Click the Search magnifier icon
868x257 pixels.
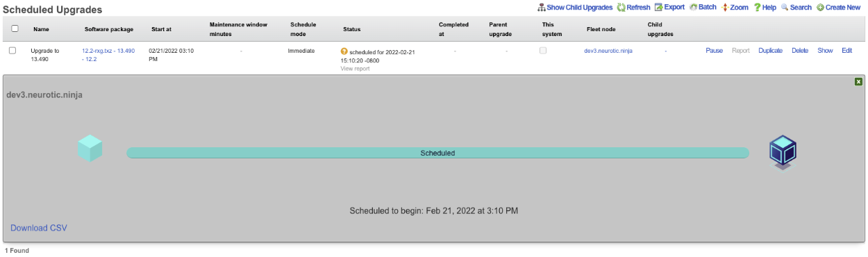(785, 7)
